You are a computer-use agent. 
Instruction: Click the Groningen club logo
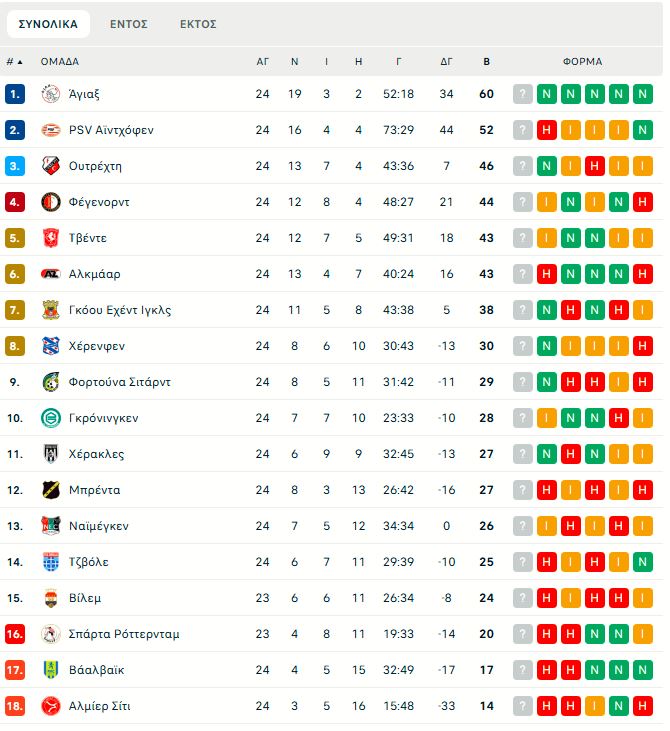pos(51,418)
